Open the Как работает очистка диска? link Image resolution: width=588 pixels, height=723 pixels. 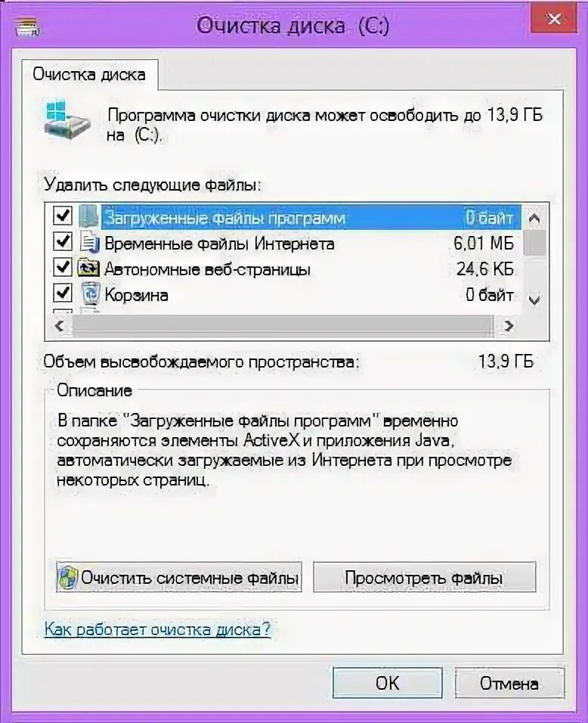tap(157, 629)
